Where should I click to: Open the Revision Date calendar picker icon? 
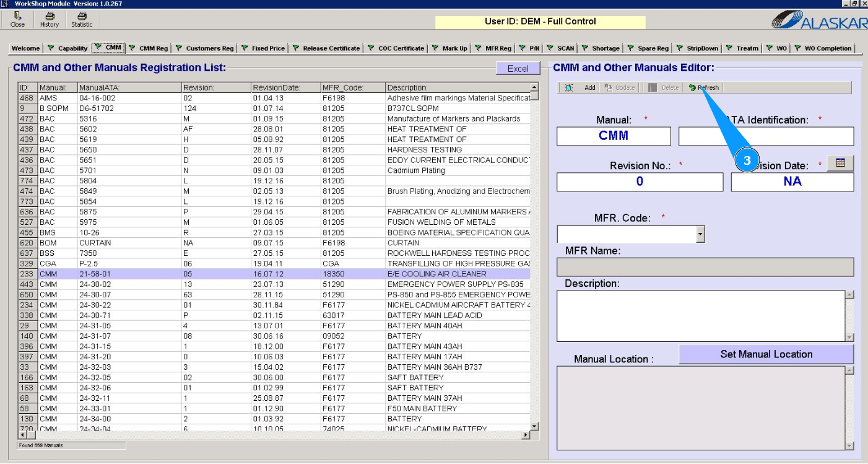tap(840, 163)
